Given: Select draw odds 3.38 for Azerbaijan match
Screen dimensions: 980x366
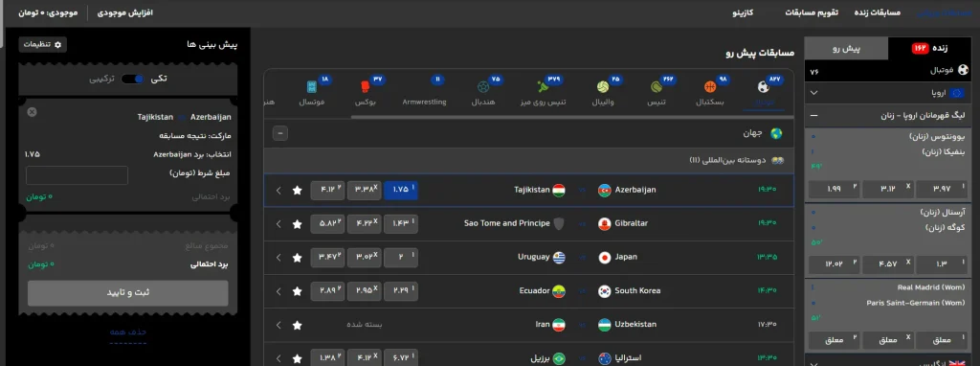Looking at the screenshot, I should tap(365, 191).
